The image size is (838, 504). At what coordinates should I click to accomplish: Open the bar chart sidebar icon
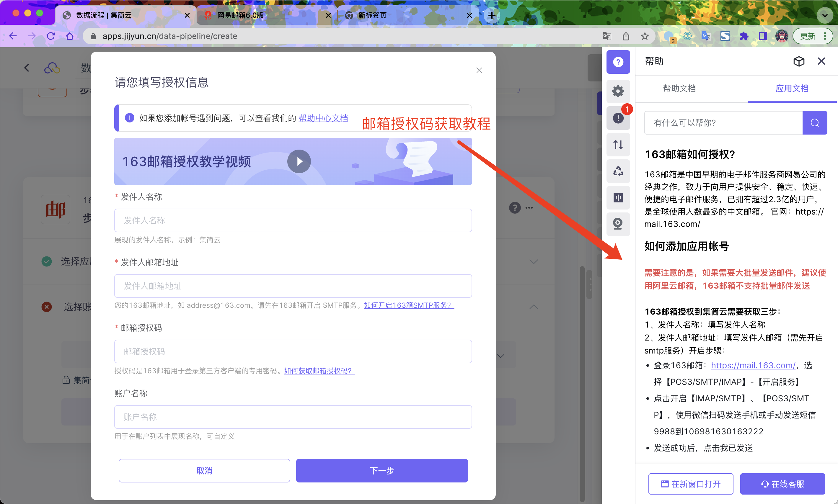pos(618,198)
